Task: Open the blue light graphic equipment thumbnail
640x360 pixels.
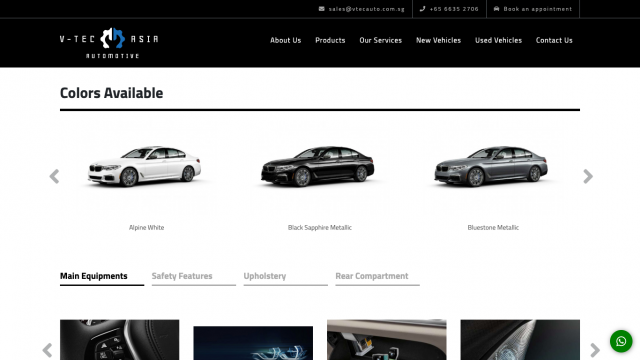Action: tap(253, 343)
